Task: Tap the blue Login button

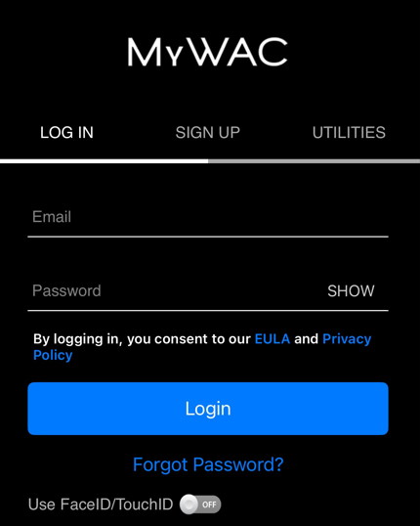Action: tap(208, 409)
